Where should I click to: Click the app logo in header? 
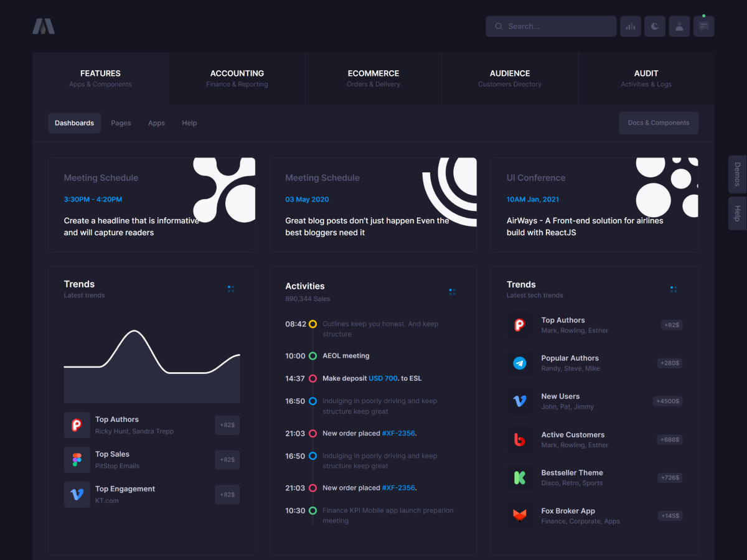pyautogui.click(x=44, y=26)
